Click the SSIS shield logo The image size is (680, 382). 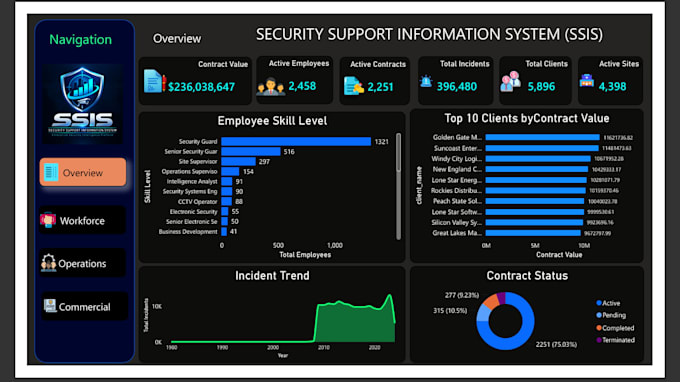82,104
